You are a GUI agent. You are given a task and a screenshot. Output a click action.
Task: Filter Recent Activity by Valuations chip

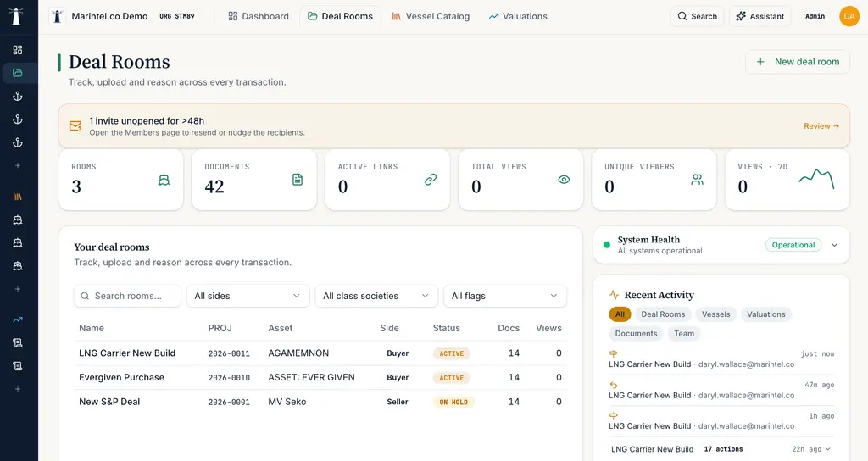[x=766, y=314]
